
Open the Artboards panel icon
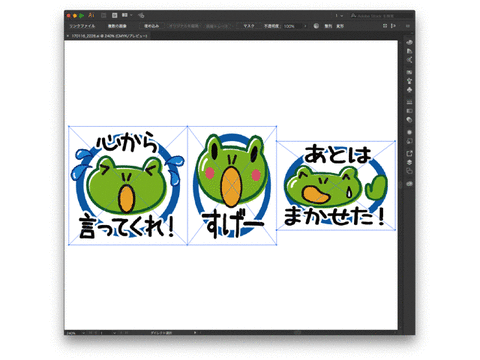click(x=409, y=171)
